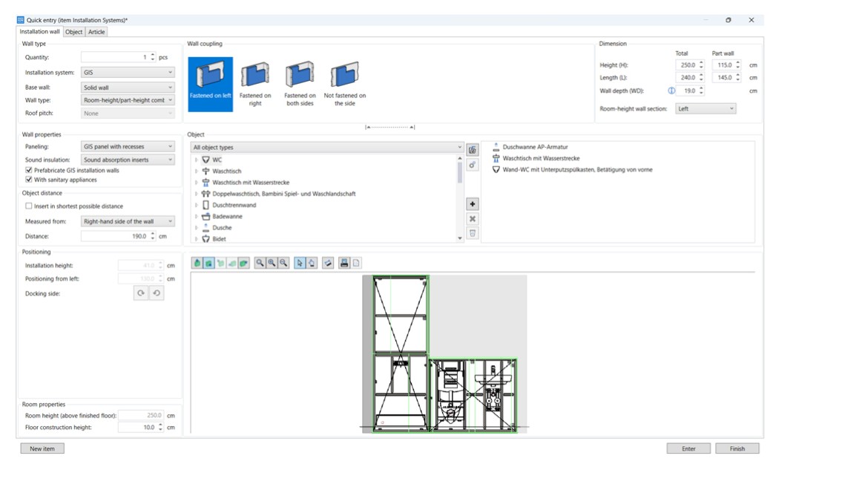This screenshot has height=490, width=868.
Task: Toggle 'Prefabricate GIS installation walls' checkbox
Action: coord(29,170)
